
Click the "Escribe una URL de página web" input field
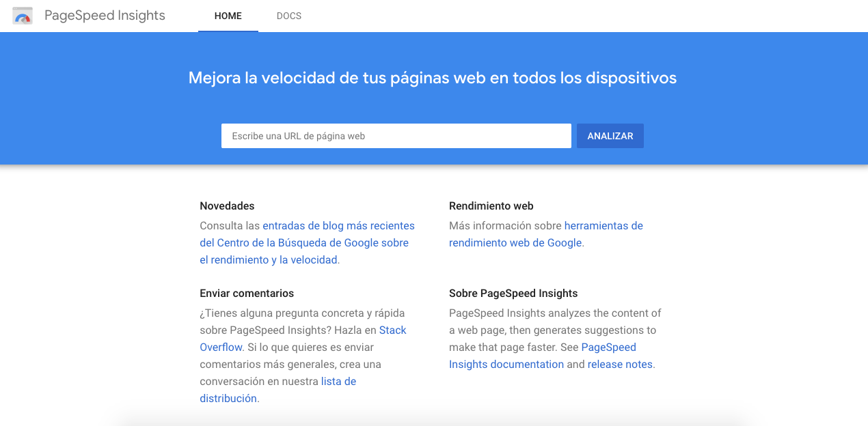click(396, 136)
